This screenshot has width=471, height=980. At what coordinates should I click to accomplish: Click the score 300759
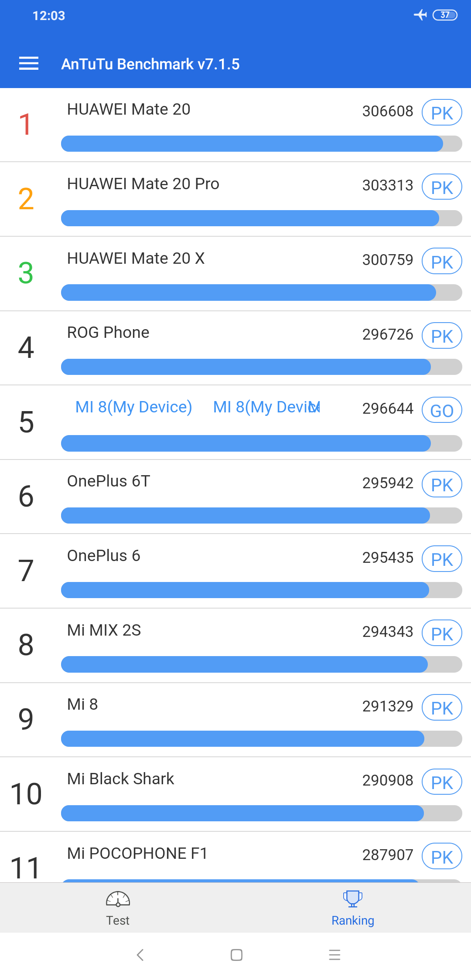(x=388, y=260)
